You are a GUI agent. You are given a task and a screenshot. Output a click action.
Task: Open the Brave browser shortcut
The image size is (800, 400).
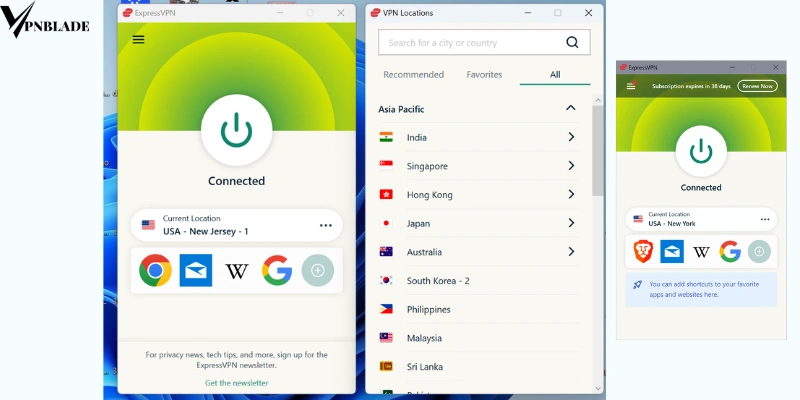coord(643,252)
